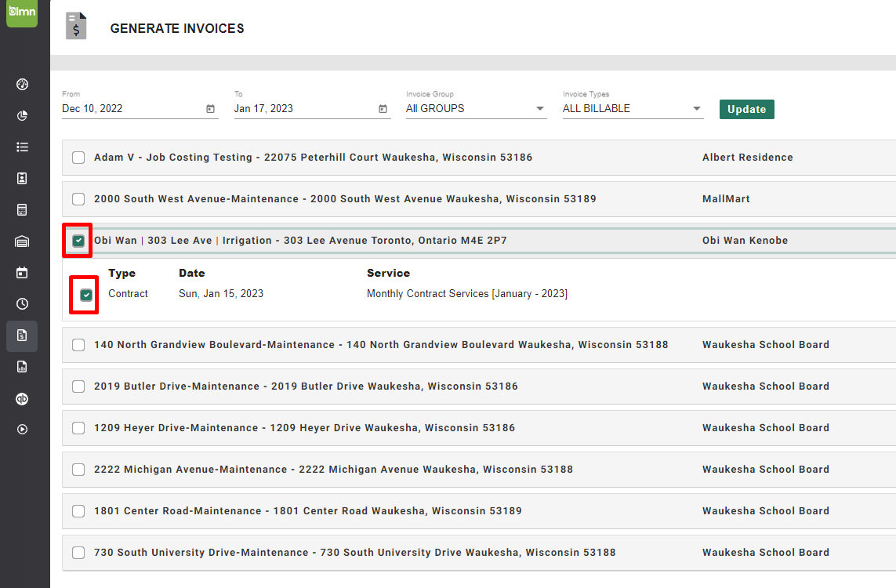Open the clock timesheets icon
This screenshot has height=588, width=896.
coord(22,303)
